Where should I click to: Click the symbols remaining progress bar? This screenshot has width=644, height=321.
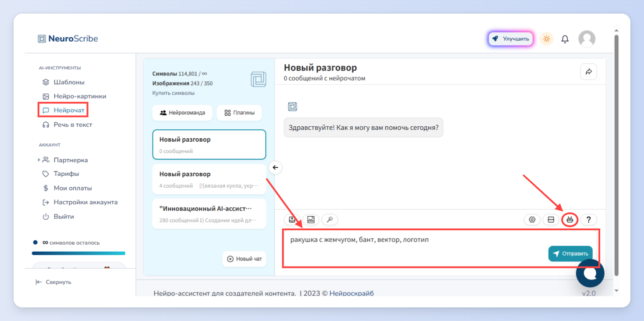click(78, 253)
